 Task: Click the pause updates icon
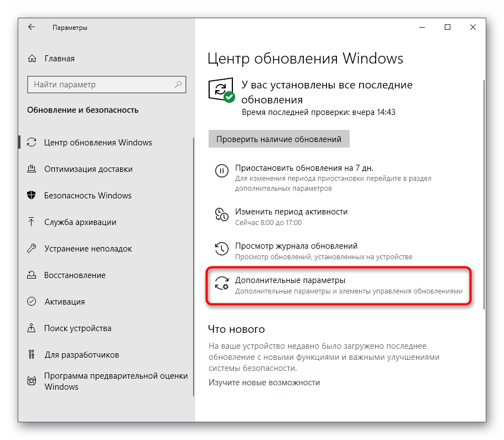point(222,171)
